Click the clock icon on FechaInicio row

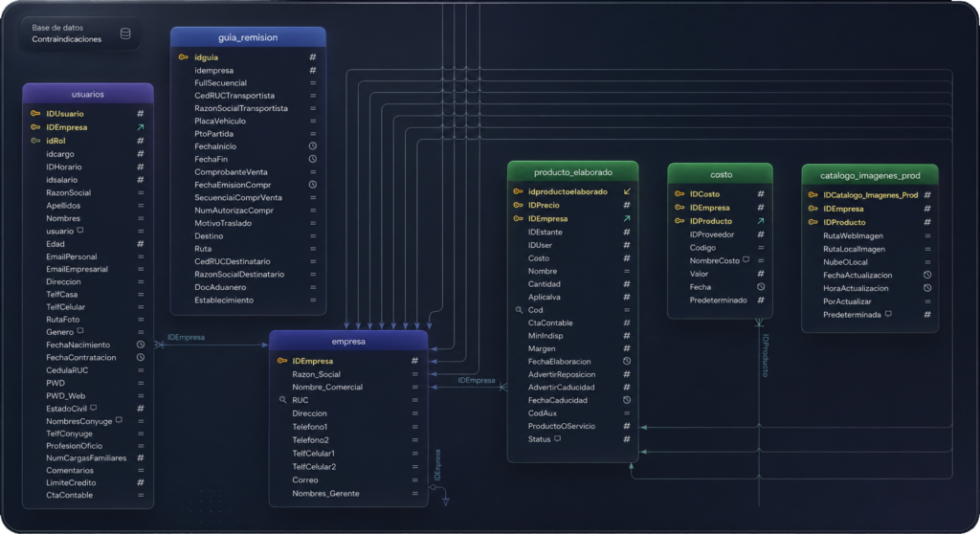[313, 146]
